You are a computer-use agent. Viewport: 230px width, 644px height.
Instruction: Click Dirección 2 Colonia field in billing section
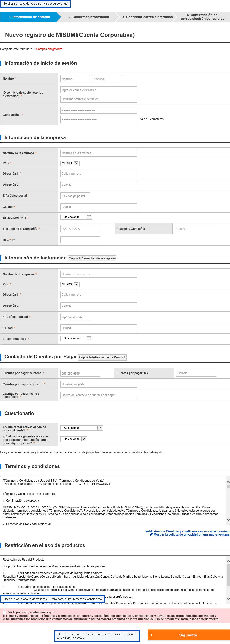[x=98, y=306]
